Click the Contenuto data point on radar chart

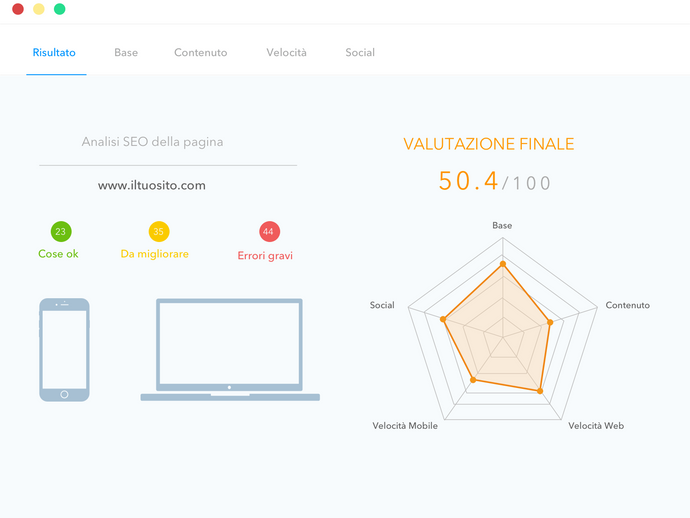(x=550, y=322)
